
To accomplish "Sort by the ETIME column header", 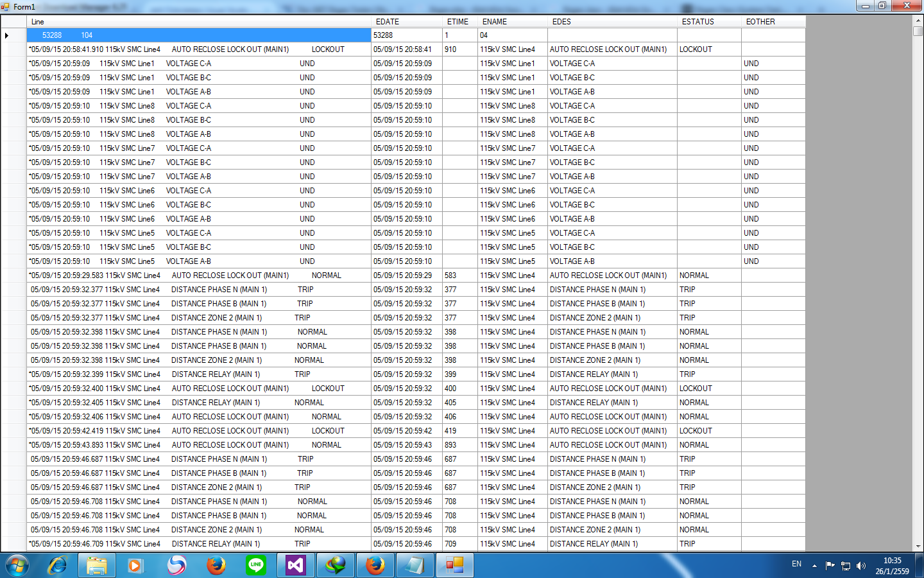I will coord(460,22).
